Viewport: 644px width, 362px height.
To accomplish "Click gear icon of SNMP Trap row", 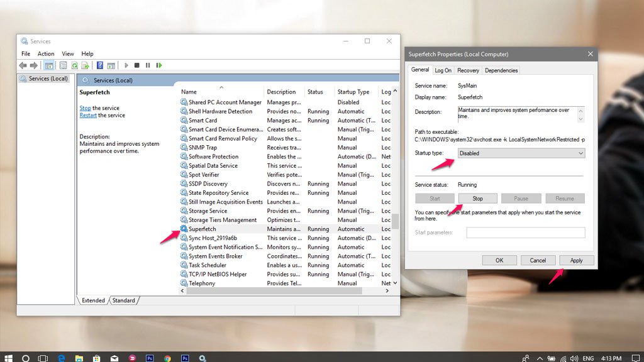I will [x=184, y=147].
